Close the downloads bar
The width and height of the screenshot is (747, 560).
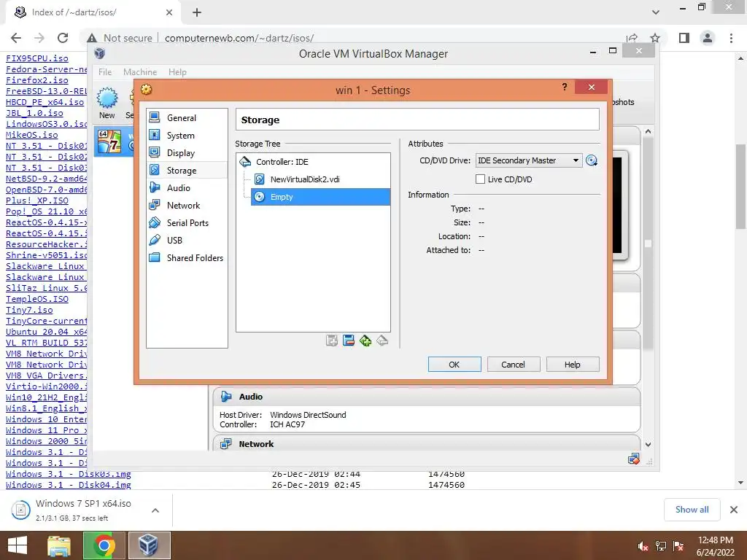click(734, 510)
